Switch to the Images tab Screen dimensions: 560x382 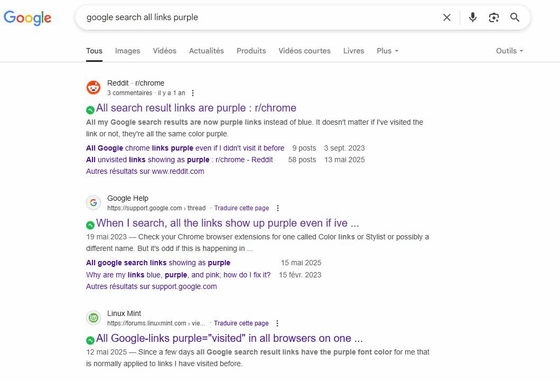(128, 51)
